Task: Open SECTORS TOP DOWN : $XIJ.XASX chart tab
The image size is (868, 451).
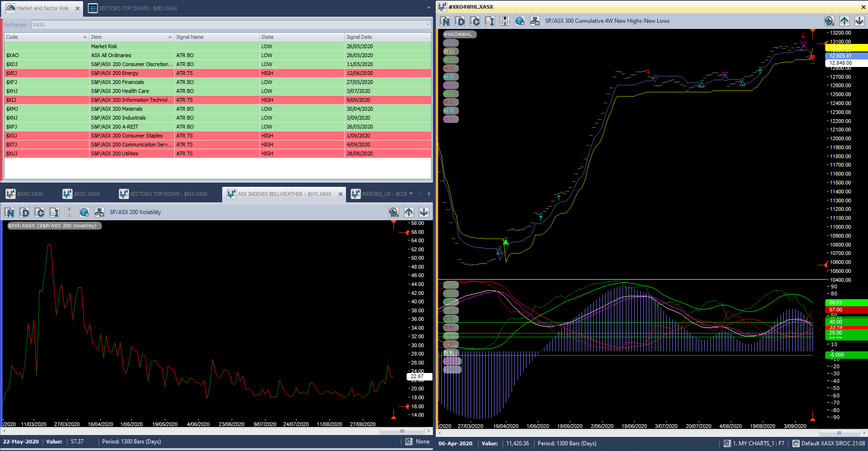Action: 163,194
